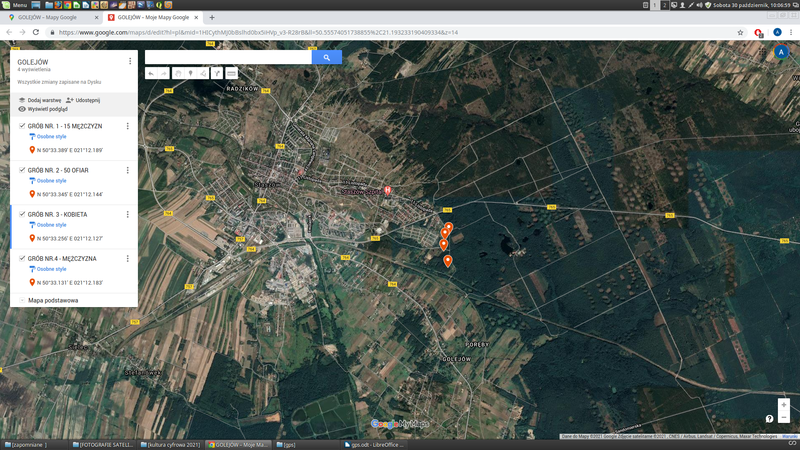
Task: Select the hand pan tool
Action: tap(178, 73)
